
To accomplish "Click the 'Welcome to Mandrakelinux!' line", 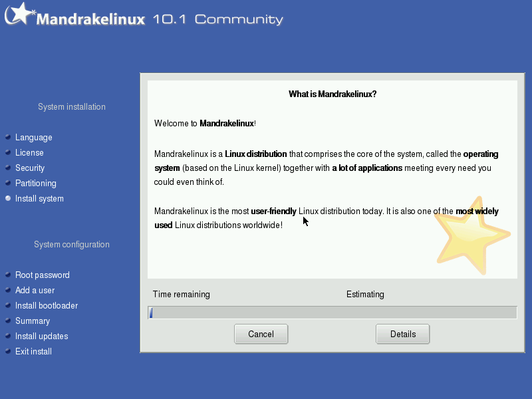I will pos(205,123).
